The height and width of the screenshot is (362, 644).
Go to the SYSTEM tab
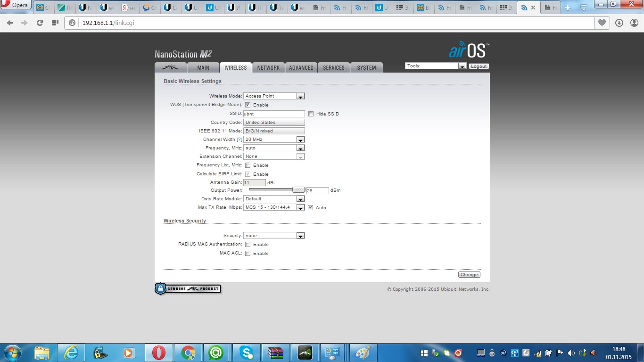(366, 67)
